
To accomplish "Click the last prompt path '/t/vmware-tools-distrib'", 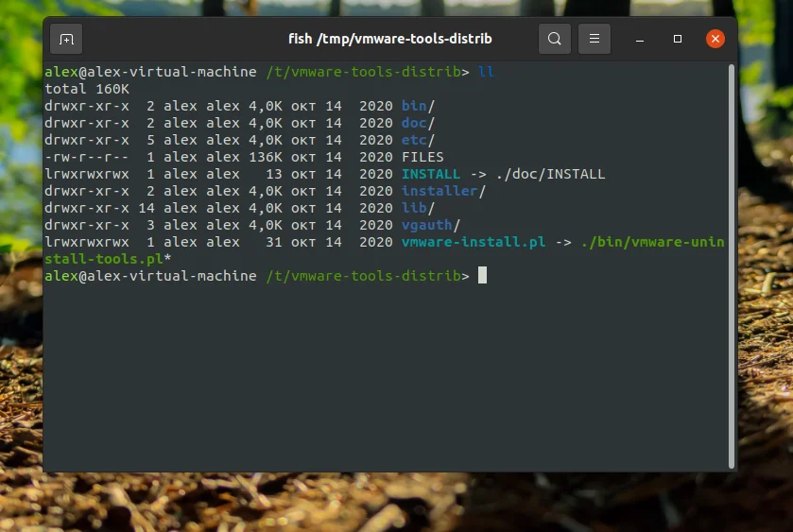I will point(364,276).
